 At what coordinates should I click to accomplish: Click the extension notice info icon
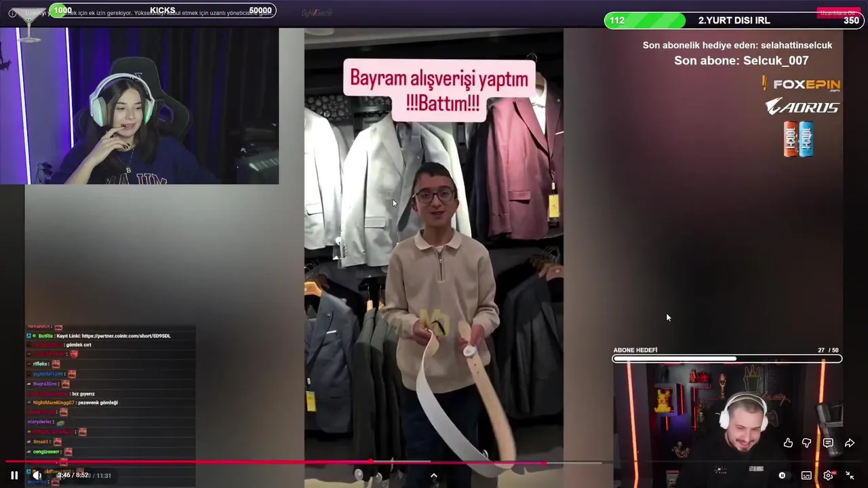[12, 13]
